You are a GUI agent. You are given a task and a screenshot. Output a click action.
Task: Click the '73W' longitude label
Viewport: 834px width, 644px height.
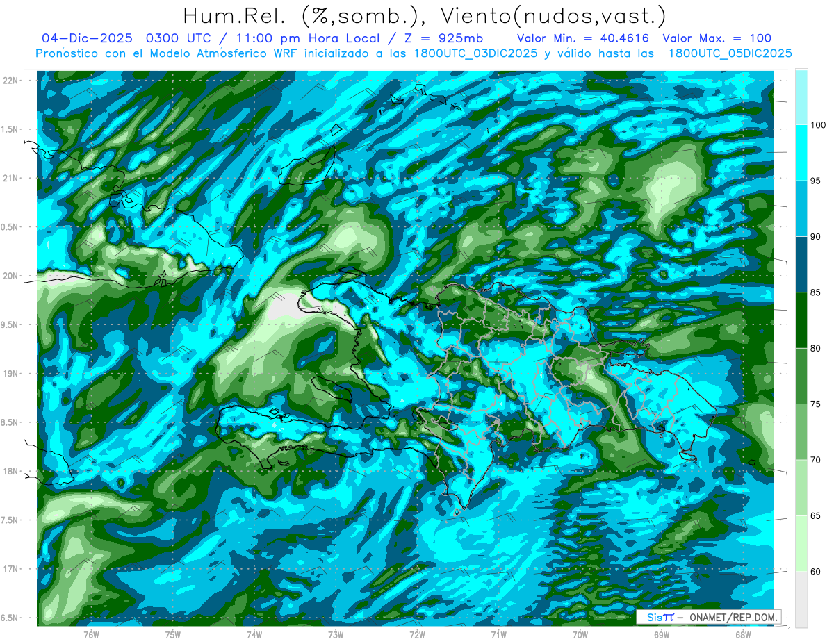[x=336, y=635]
